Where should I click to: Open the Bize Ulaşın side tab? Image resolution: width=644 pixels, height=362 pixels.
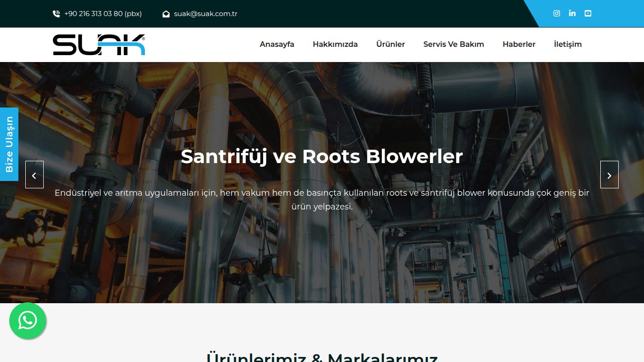tap(9, 144)
